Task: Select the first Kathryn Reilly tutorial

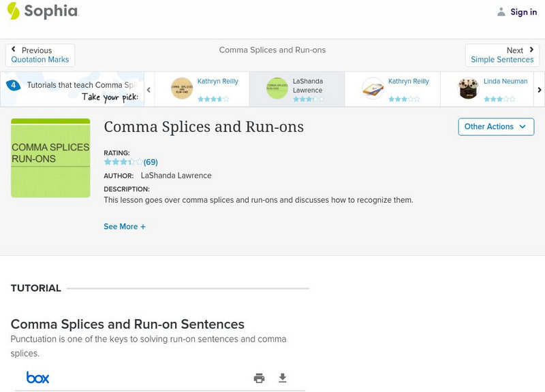Action: coord(202,89)
